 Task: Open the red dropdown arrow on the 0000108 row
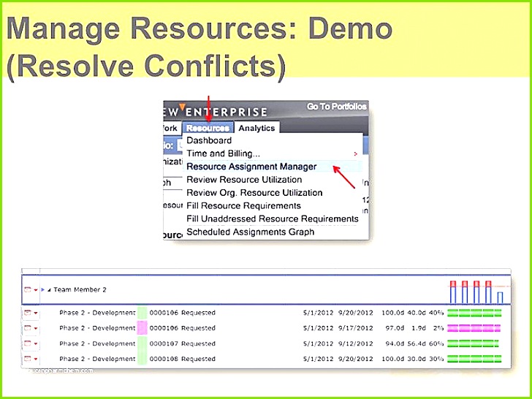coord(36,360)
